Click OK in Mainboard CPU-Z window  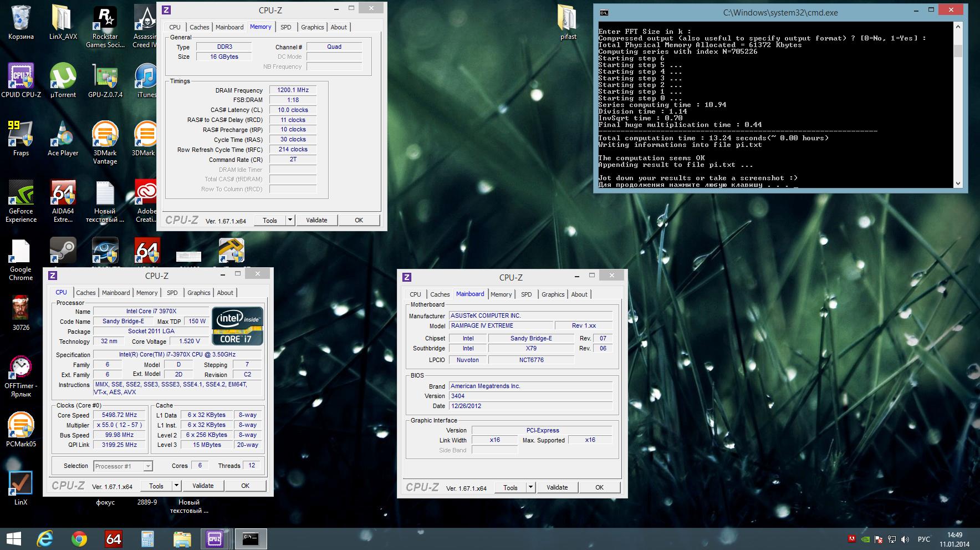click(600, 487)
